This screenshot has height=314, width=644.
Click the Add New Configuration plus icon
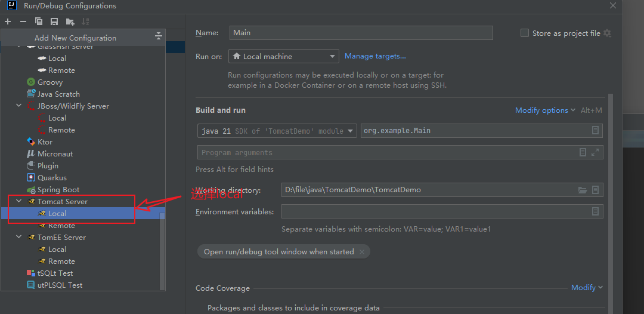click(8, 21)
